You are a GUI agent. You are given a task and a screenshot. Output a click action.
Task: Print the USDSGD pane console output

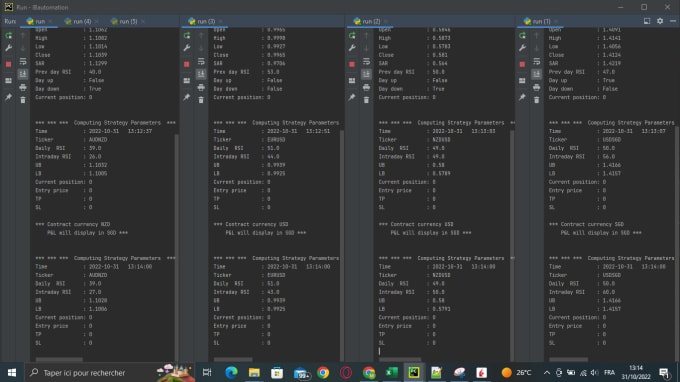coord(536,88)
